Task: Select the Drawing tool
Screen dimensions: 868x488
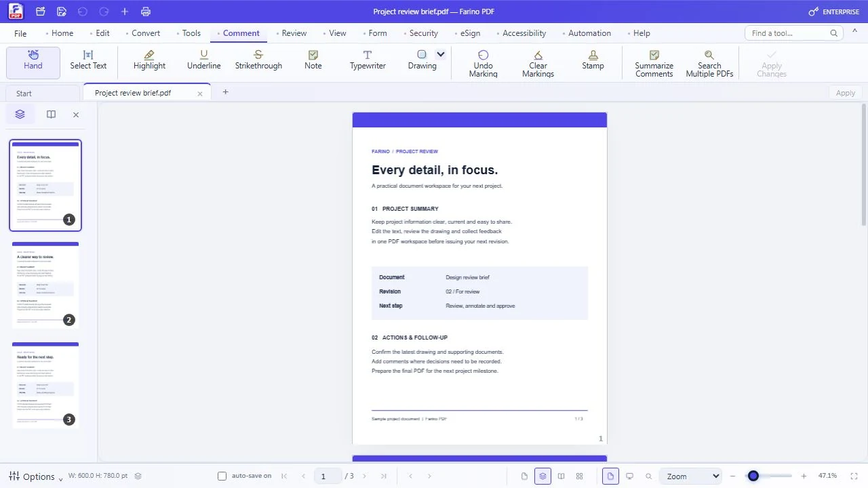Action: [x=422, y=60]
